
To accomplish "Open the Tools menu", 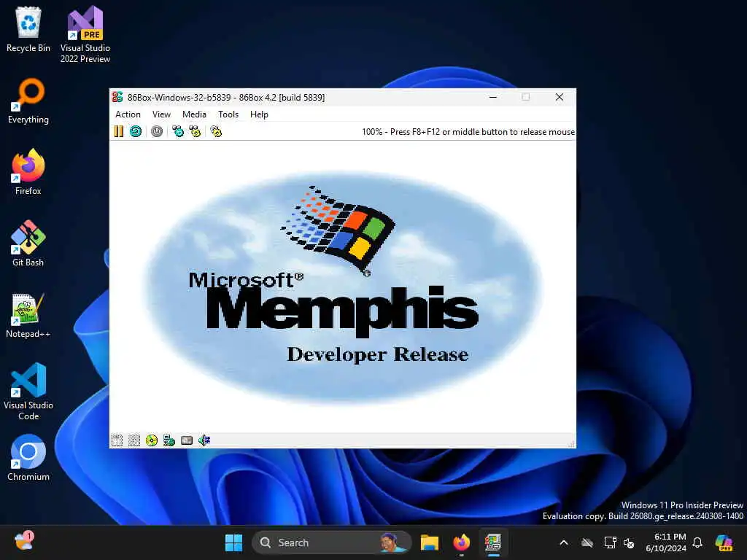I will click(x=228, y=114).
